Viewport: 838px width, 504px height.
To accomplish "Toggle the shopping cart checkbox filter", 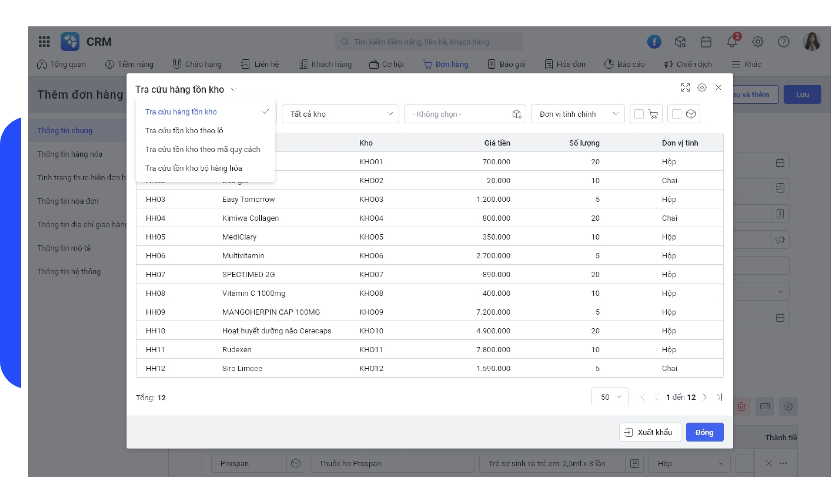I will pos(639,114).
